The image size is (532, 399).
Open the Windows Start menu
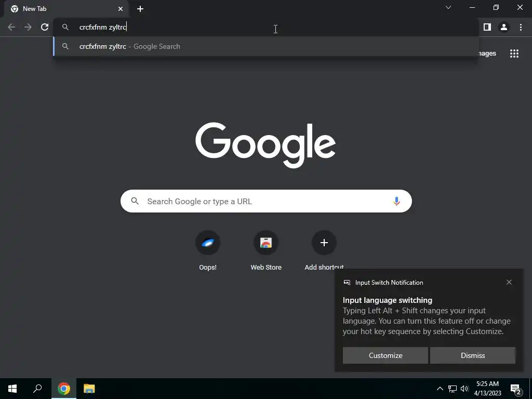click(12, 389)
